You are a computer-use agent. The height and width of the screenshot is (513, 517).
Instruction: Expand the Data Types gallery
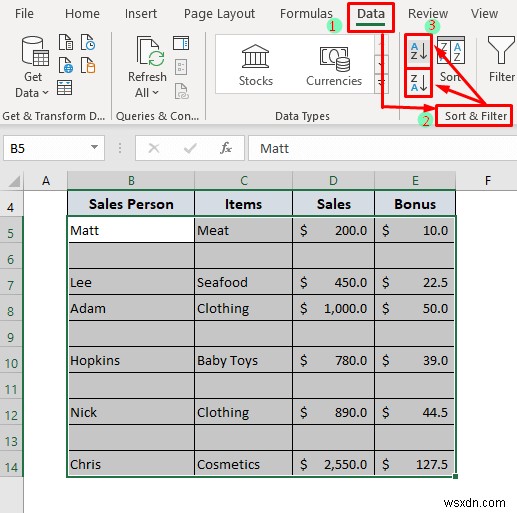click(381, 83)
